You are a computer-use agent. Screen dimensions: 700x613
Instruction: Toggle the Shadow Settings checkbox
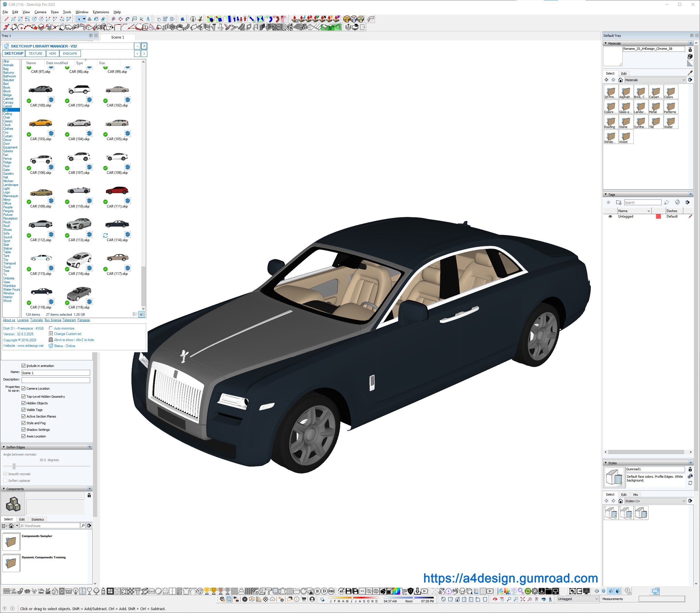(24, 430)
